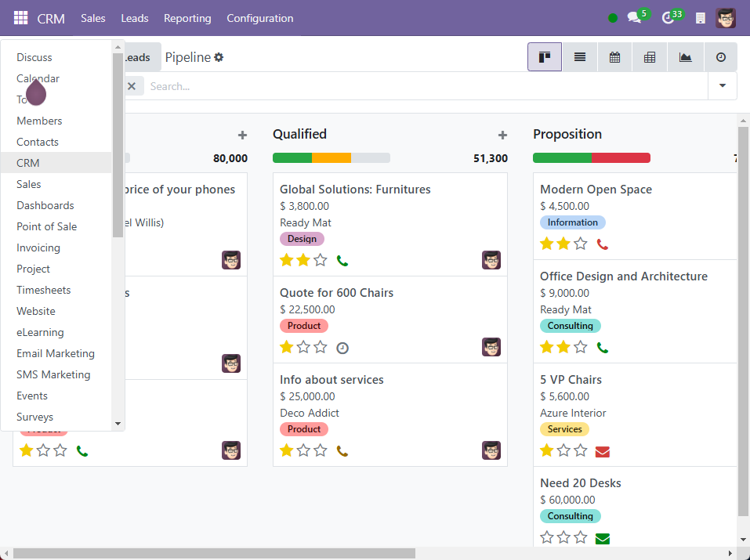Set third star on Info about services
This screenshot has width=750, height=560.
point(321,450)
